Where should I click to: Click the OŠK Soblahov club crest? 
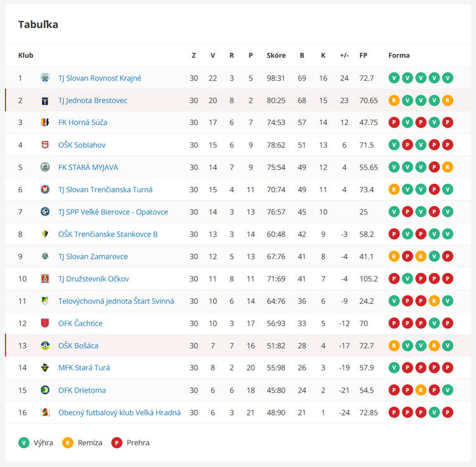(45, 145)
